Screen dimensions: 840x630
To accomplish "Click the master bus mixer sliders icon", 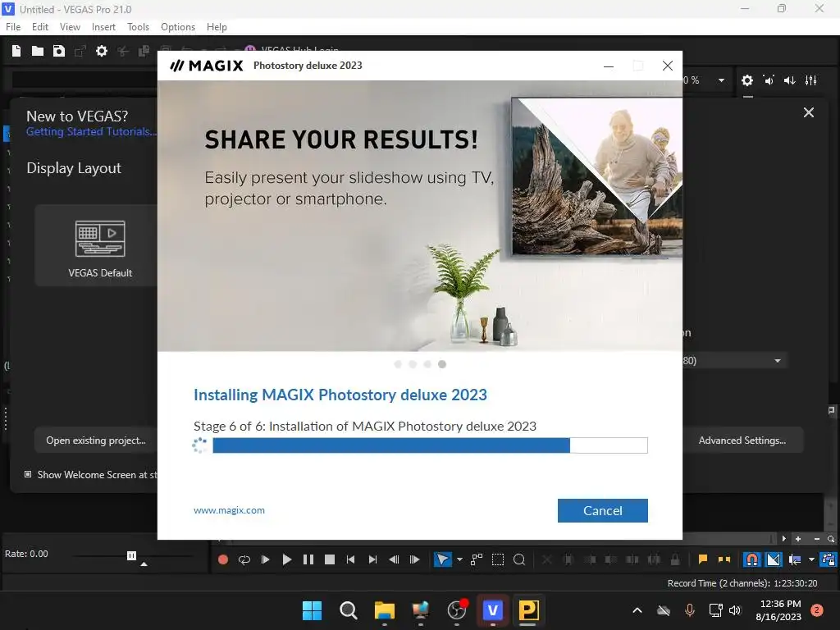I will click(x=811, y=80).
